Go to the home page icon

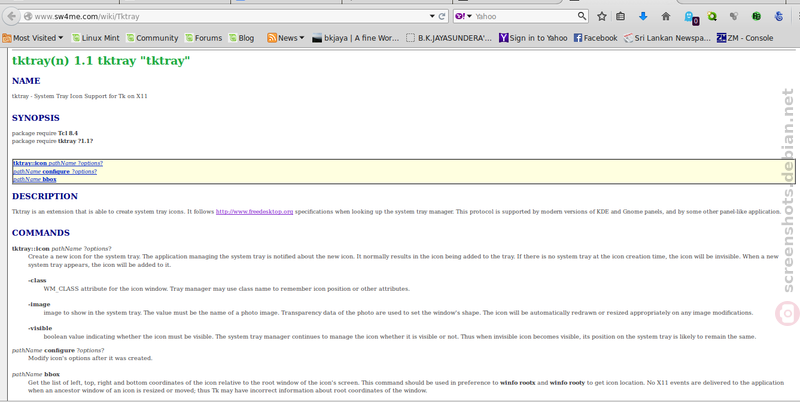[666, 16]
